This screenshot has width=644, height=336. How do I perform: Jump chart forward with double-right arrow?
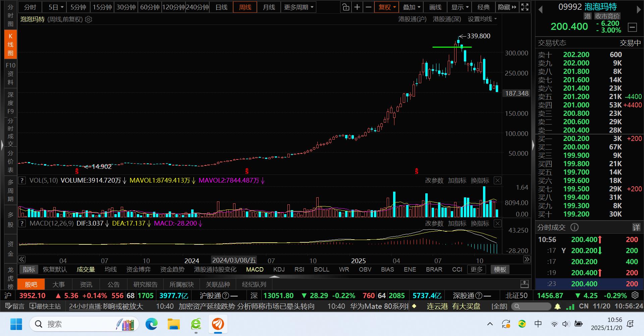coord(527,259)
